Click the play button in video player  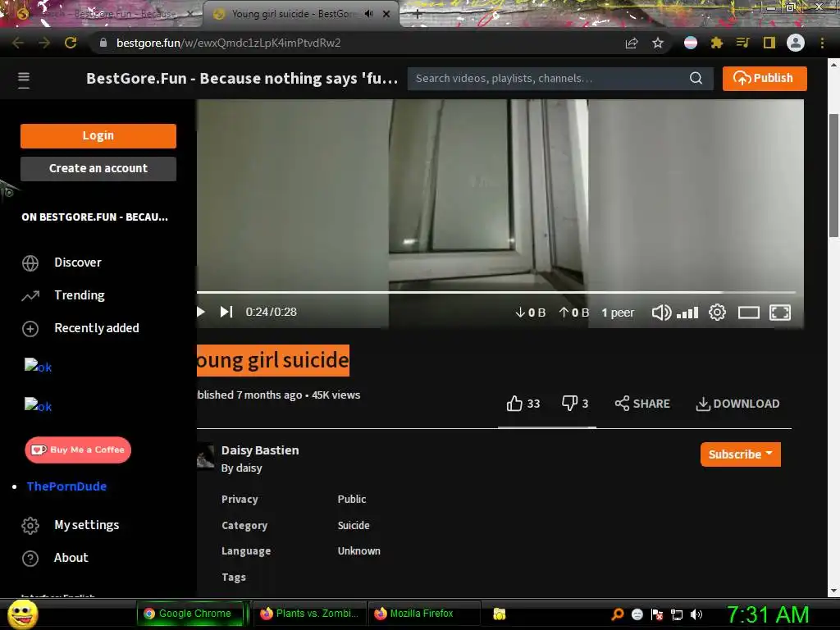click(201, 312)
